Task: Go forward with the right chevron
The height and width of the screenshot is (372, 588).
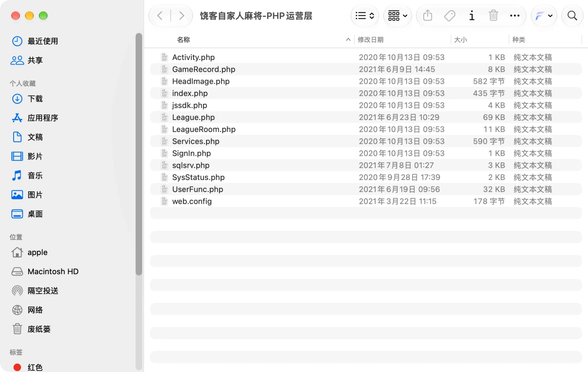Action: (182, 16)
